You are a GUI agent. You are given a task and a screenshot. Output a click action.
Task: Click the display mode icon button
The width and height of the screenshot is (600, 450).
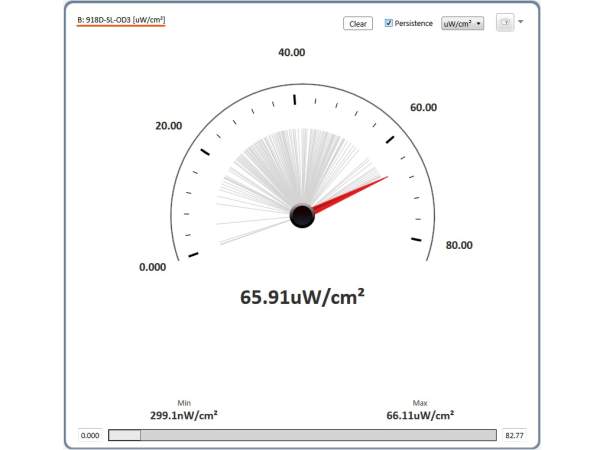pyautogui.click(x=504, y=23)
